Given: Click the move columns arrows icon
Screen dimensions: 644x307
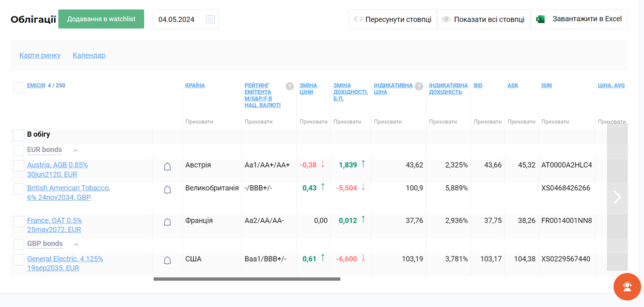Looking at the screenshot, I should coord(358,19).
